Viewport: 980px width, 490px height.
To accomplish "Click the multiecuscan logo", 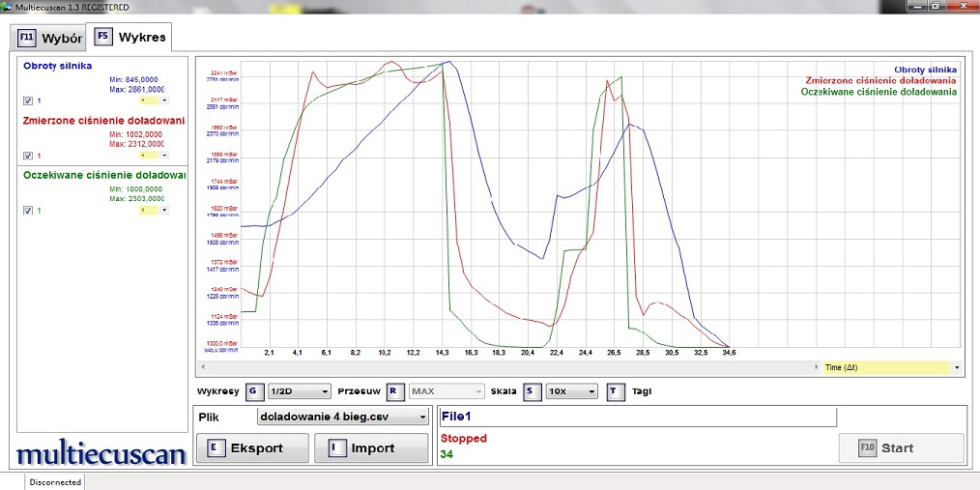I will click(101, 453).
